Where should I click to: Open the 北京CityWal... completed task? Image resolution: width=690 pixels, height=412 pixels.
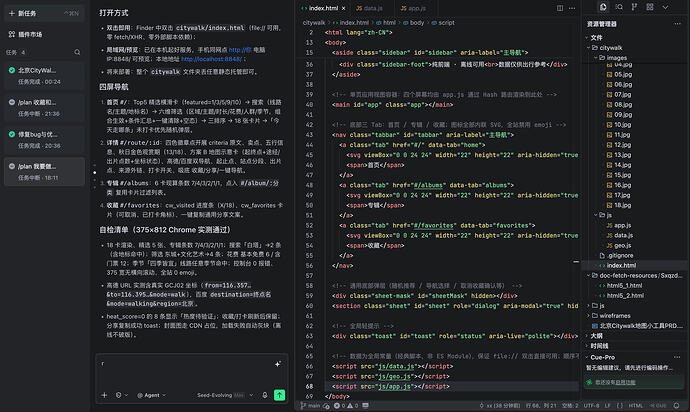[x=44, y=76]
